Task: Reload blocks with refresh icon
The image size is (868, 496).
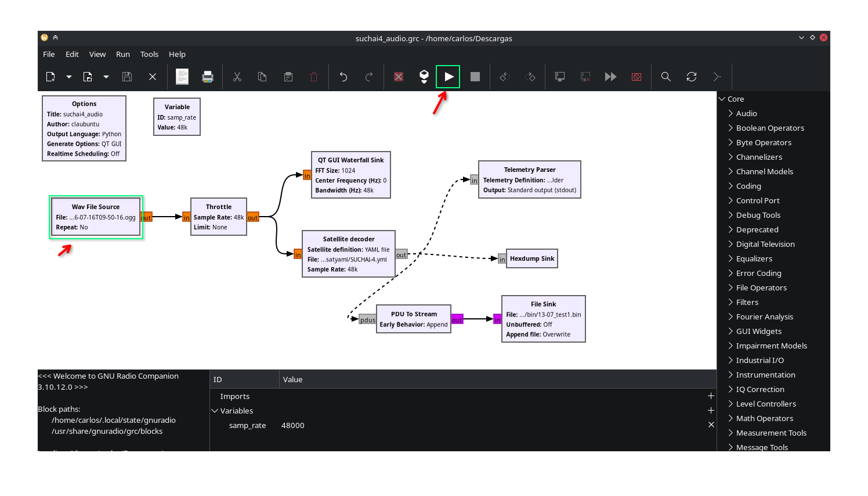Action: pos(692,77)
